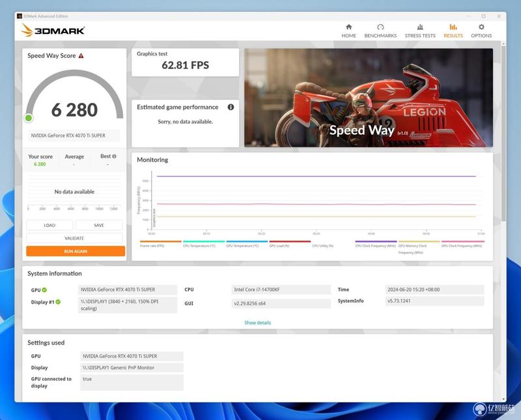Toggle the GPU Load (%) legend entry
Screen dimensions: 521x420
(290, 244)
